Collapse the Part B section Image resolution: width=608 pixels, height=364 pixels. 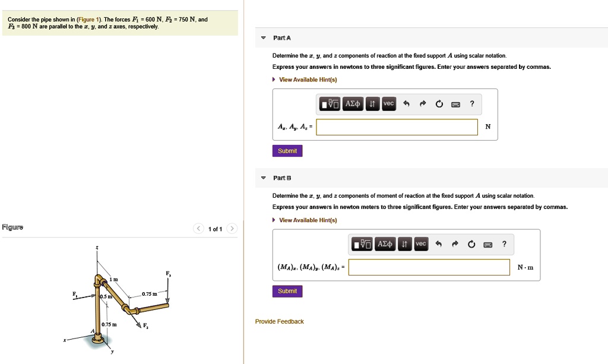pos(263,178)
